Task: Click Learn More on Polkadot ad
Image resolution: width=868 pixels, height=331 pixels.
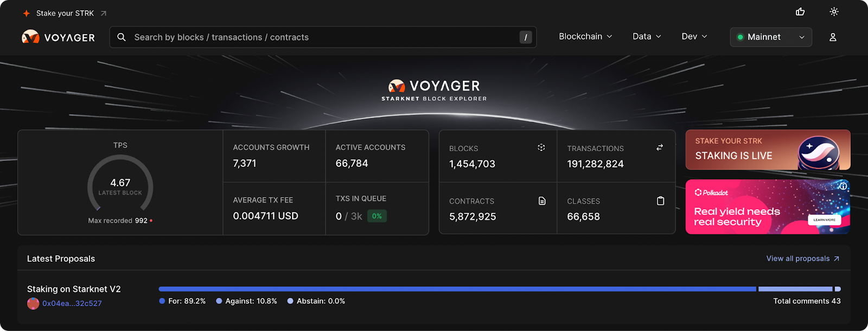Action: 824,220
